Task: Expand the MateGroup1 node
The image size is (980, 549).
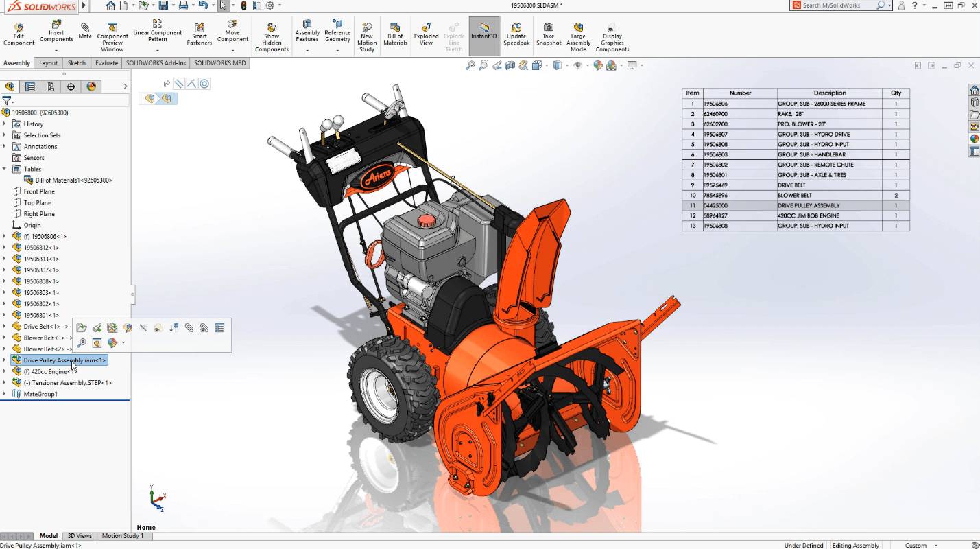Action: pyautogui.click(x=5, y=394)
